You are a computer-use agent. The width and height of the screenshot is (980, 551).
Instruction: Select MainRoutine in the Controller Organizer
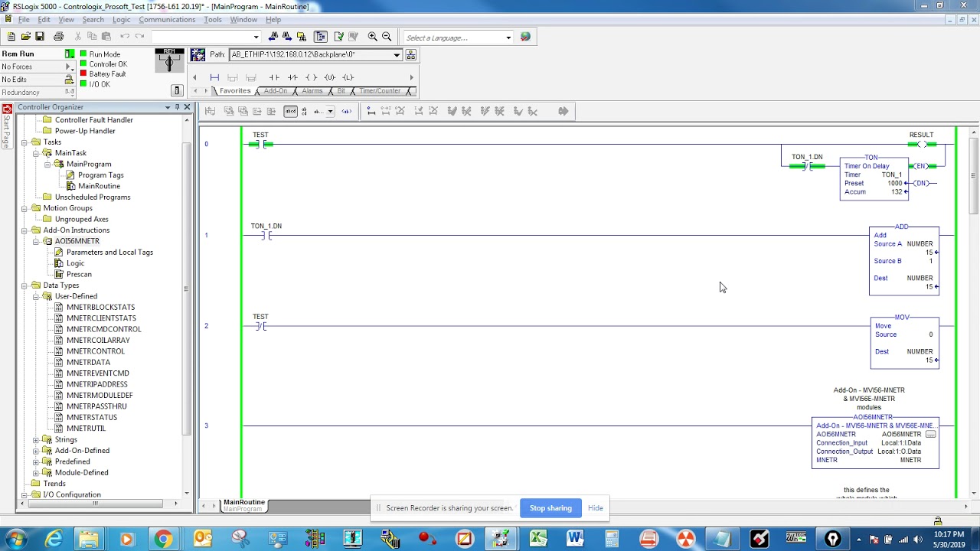pos(99,186)
